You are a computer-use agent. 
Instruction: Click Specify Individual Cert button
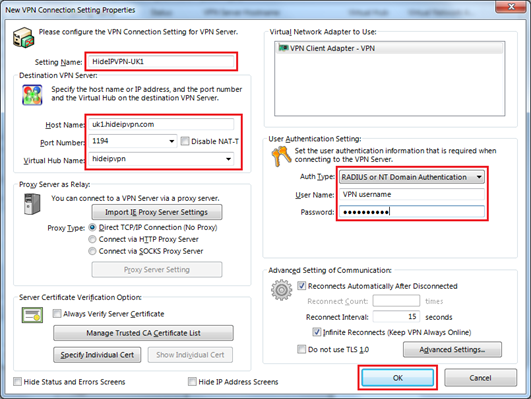coord(97,355)
